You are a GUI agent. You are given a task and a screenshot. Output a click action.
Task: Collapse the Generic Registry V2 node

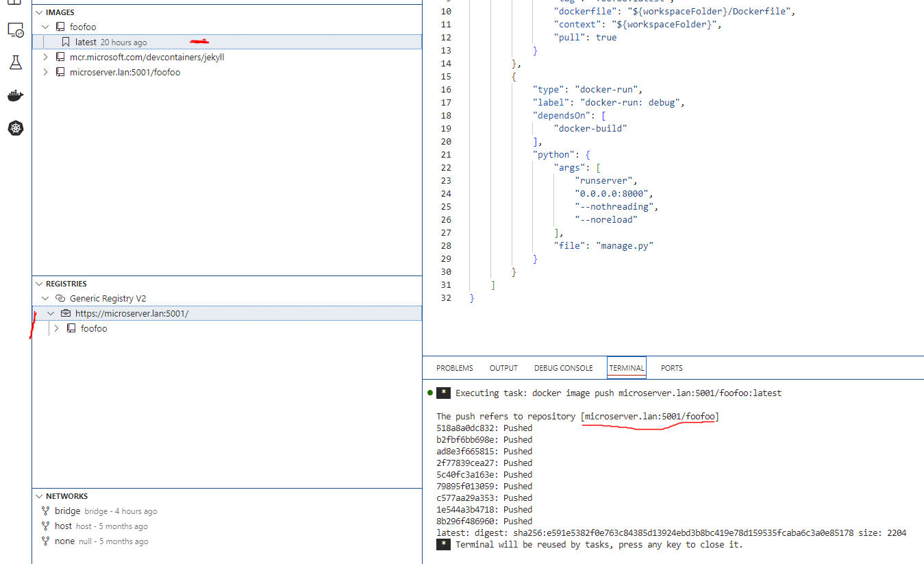click(x=45, y=299)
